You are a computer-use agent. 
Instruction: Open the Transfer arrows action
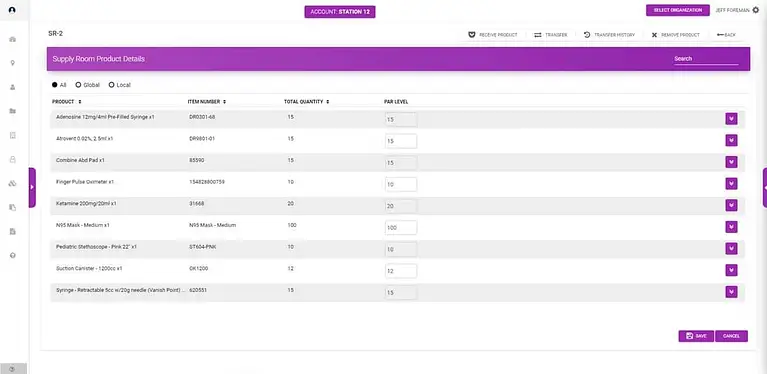coord(538,35)
